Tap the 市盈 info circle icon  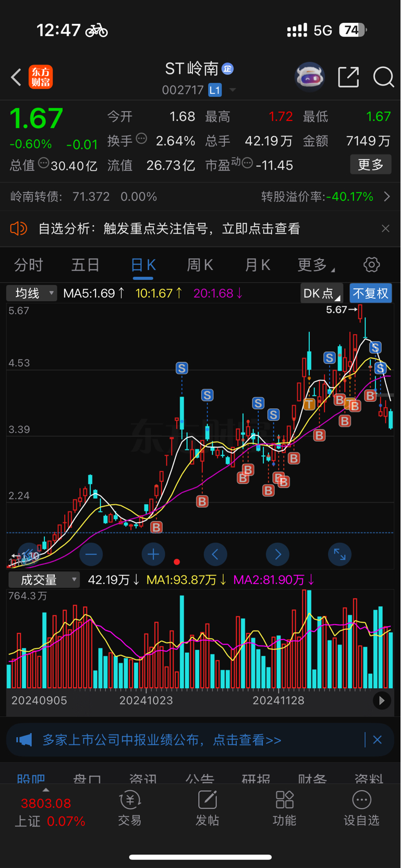248,164
